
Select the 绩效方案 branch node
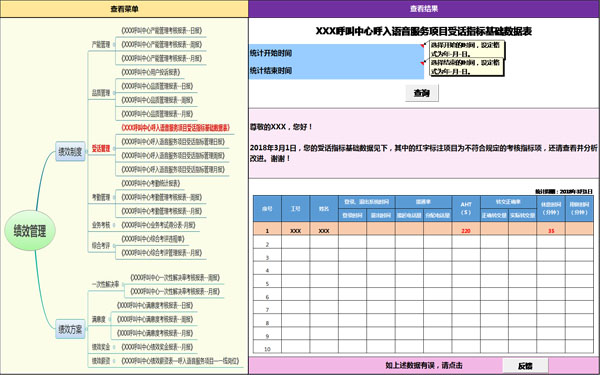coord(70,329)
